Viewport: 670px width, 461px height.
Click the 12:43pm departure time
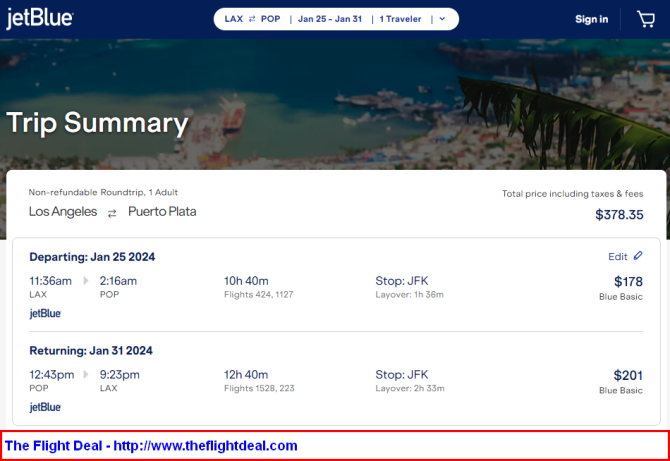(52, 374)
